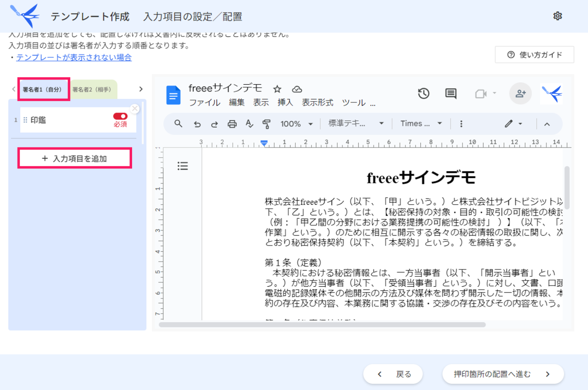This screenshot has height=390, width=588.
Task: Check the cloud save status icon
Action: (297, 89)
